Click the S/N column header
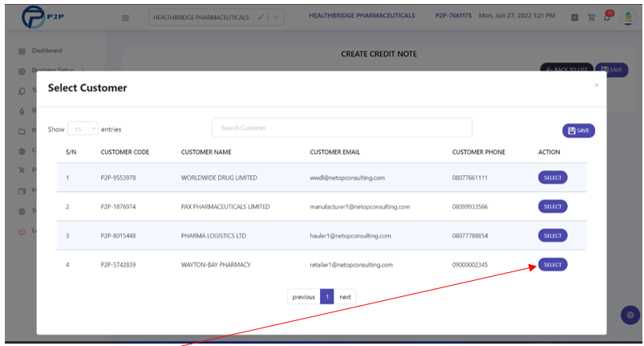Screen dimensions: 644x346 point(71,152)
